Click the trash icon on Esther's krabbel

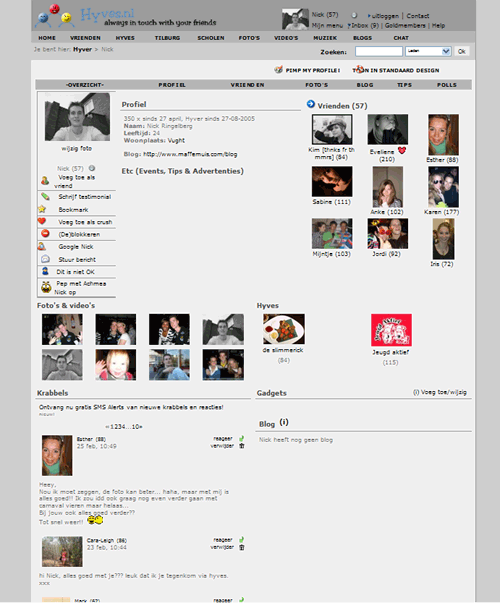pyautogui.click(x=242, y=446)
